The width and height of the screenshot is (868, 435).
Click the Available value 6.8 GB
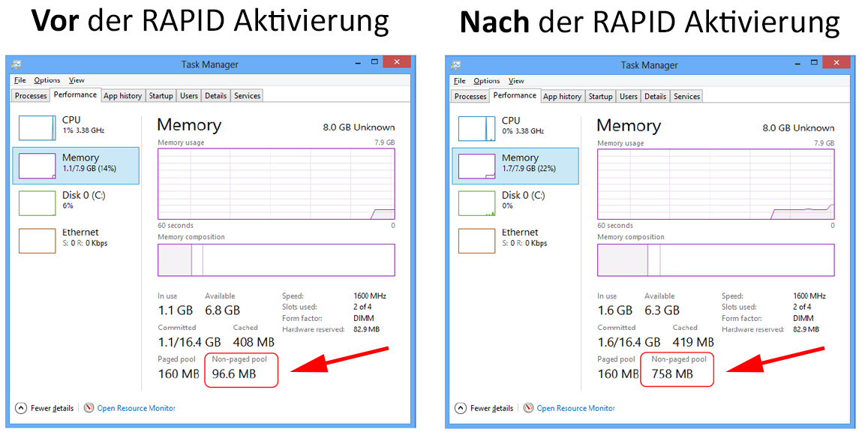pyautogui.click(x=223, y=310)
